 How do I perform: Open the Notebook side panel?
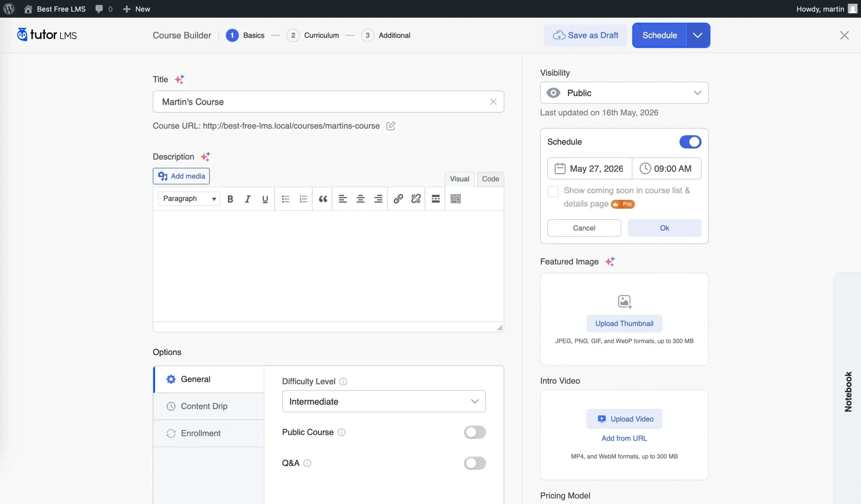[848, 392]
